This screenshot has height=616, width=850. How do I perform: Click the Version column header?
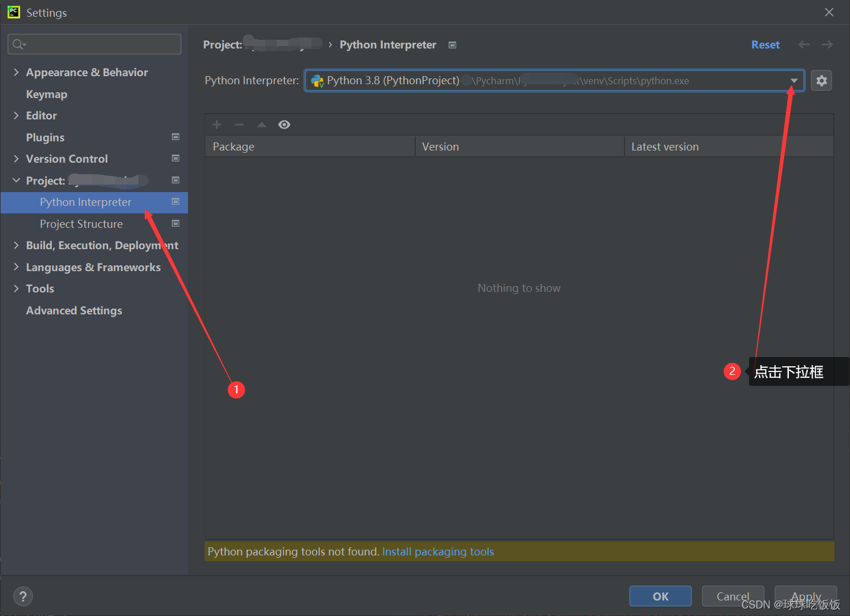[519, 147]
